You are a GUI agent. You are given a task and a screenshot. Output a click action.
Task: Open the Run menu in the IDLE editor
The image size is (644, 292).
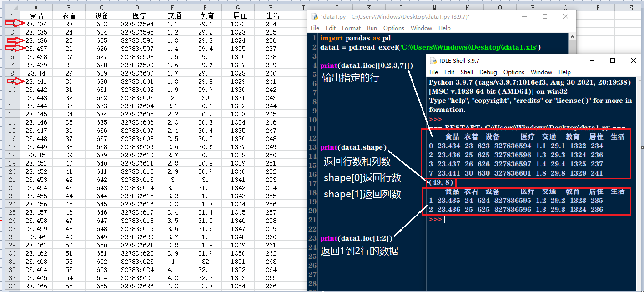click(x=372, y=28)
